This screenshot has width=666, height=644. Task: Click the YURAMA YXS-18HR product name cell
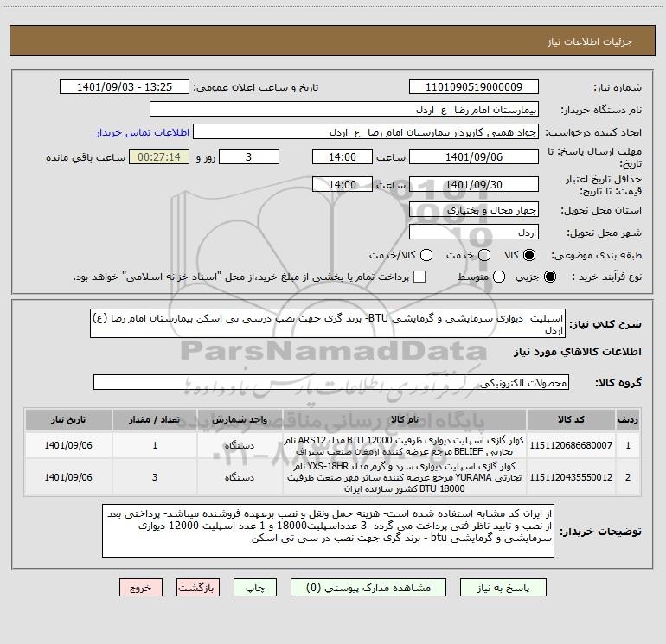(x=405, y=477)
